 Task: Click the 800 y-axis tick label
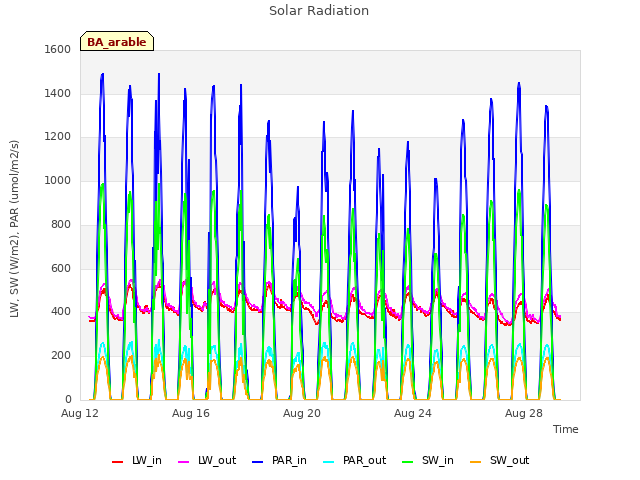61,224
